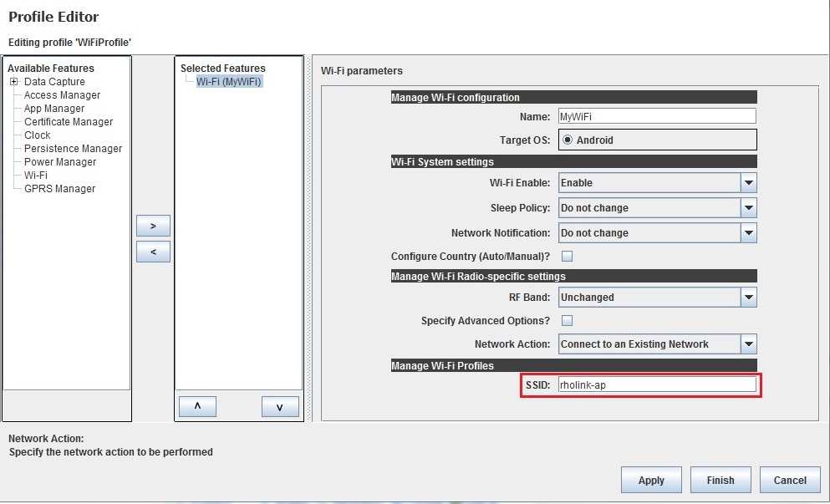The width and height of the screenshot is (830, 504).
Task: Tick the Specify Advanced Options checkbox
Action: pos(567,321)
